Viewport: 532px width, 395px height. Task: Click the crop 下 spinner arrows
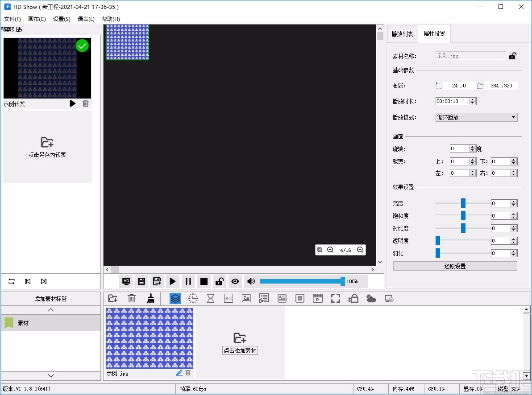(514, 161)
